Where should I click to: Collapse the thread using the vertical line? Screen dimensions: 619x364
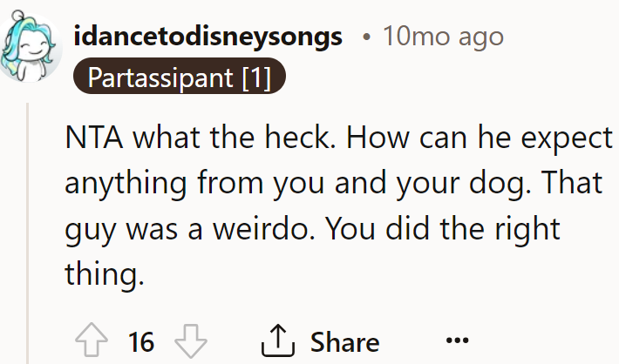click(28, 233)
